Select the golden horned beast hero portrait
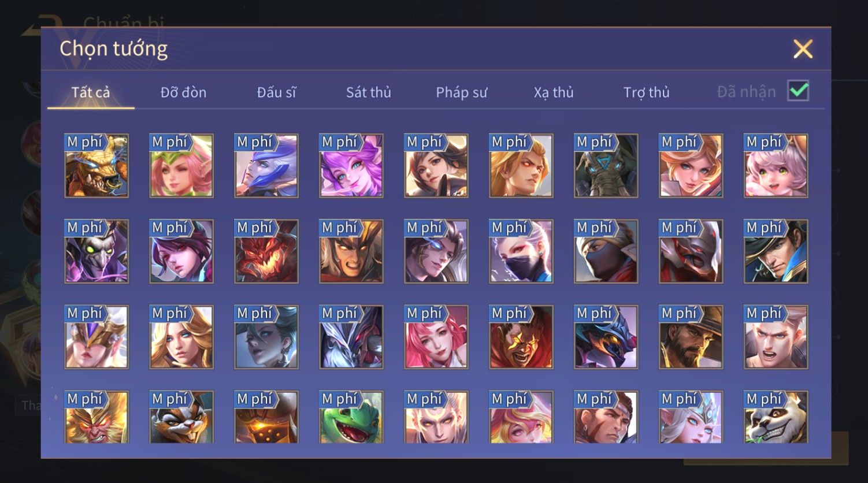 pos(97,166)
